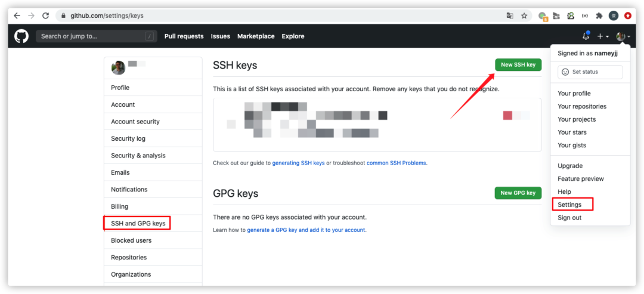Image resolution: width=644 pixels, height=294 pixels.
Task: Click the slash shortcut icon in search box
Action: [150, 36]
